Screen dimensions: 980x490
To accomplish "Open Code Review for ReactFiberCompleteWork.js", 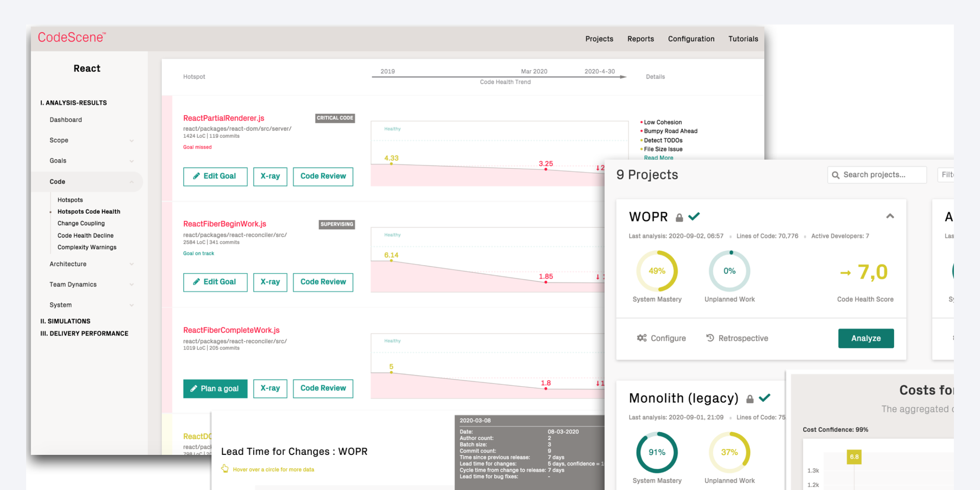I will click(323, 388).
